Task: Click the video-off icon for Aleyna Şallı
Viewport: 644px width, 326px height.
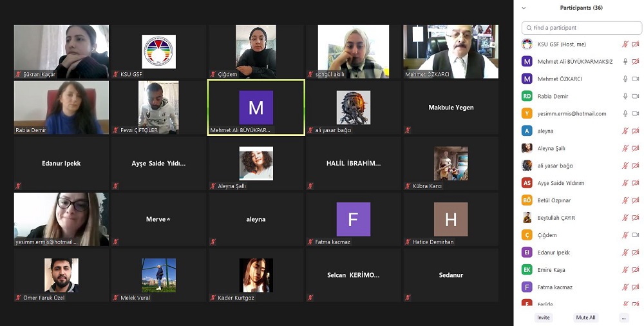Action: point(636,149)
